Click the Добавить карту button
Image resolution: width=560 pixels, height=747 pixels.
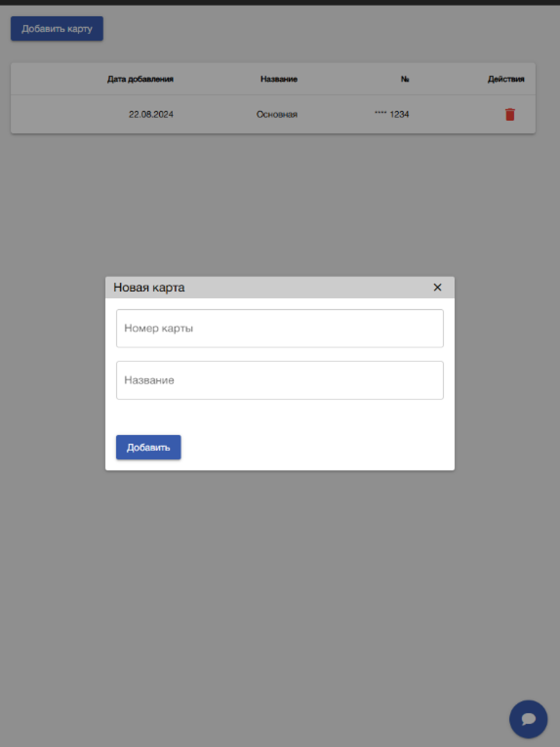(x=57, y=29)
